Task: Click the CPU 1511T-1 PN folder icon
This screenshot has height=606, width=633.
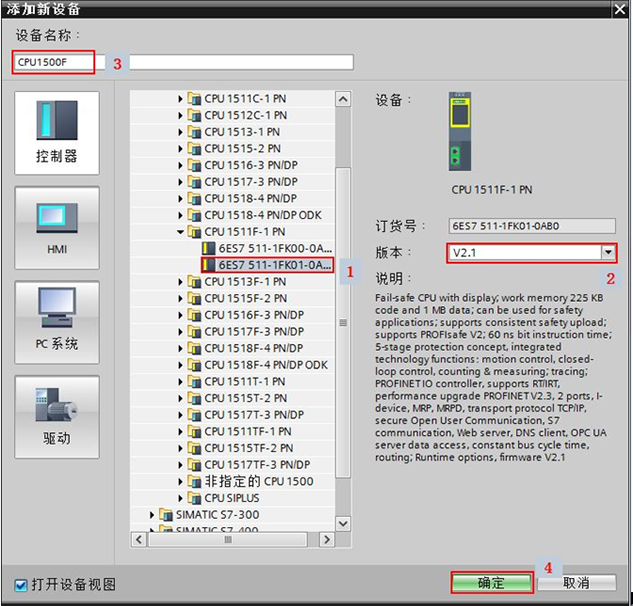Action: (194, 382)
